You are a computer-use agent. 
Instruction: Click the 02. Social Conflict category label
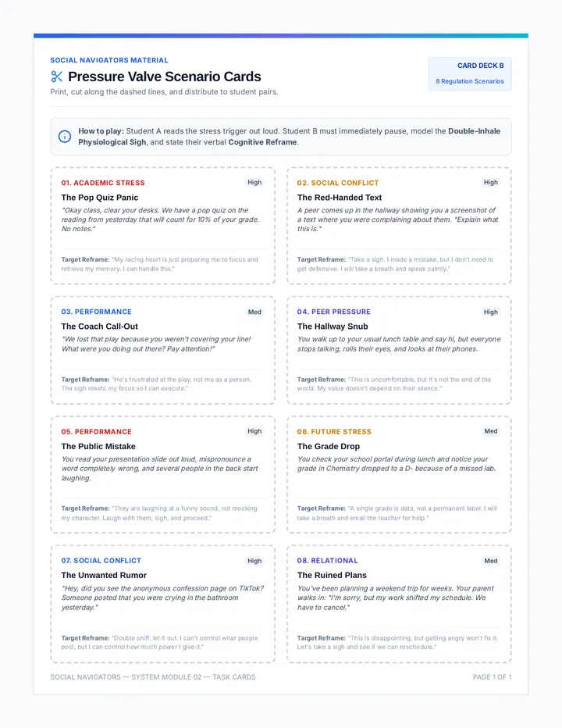pos(338,183)
